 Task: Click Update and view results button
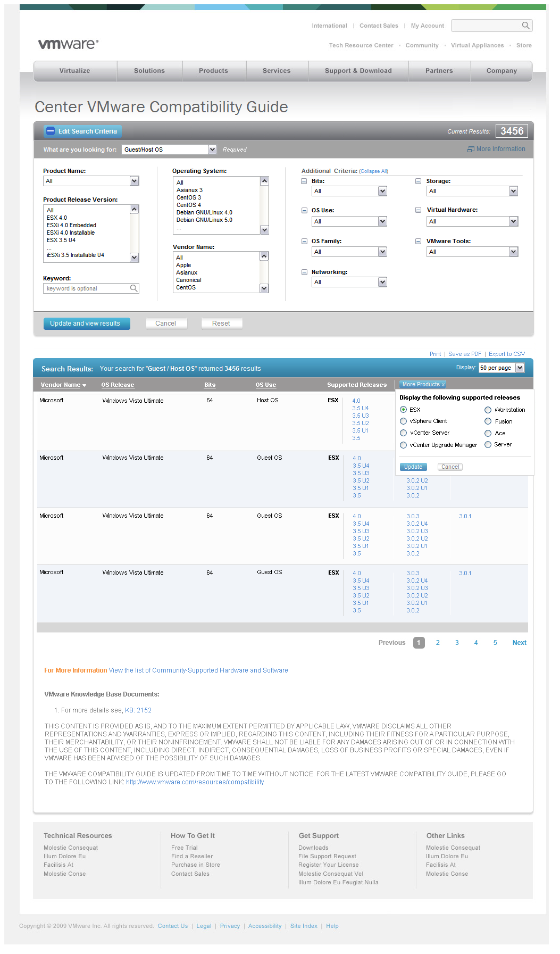point(85,323)
